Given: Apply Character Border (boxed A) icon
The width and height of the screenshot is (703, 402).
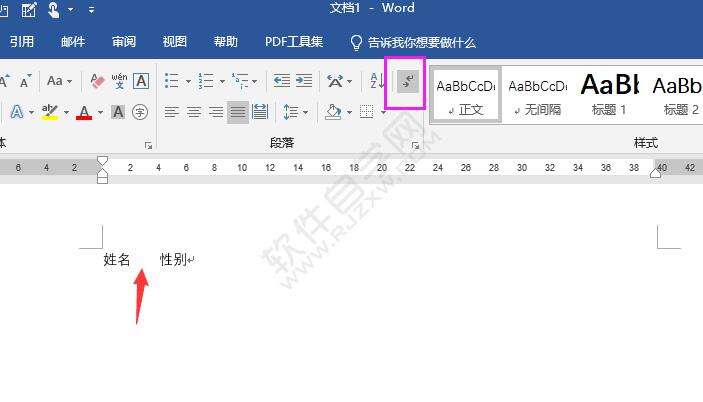Looking at the screenshot, I should (141, 81).
